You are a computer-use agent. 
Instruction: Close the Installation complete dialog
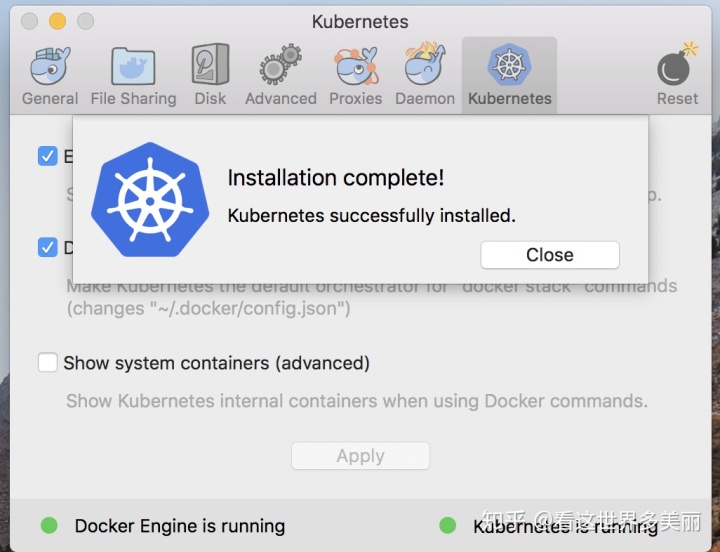[x=550, y=255]
